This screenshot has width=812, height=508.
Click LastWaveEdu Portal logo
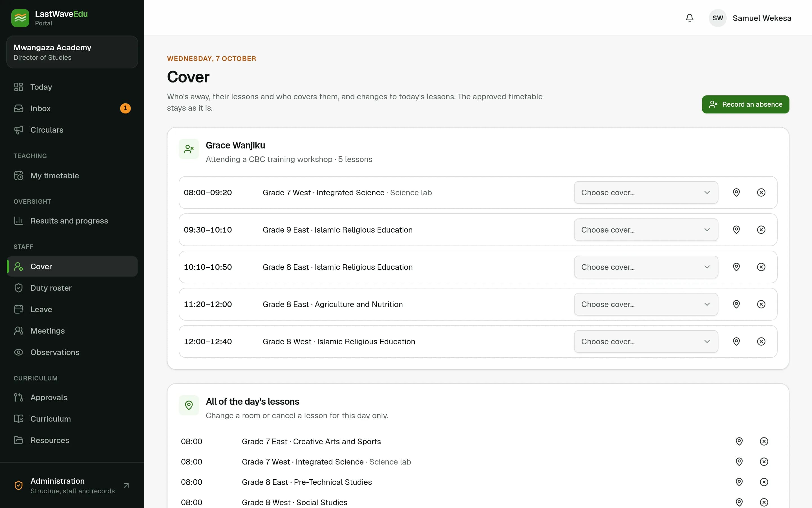click(x=50, y=18)
